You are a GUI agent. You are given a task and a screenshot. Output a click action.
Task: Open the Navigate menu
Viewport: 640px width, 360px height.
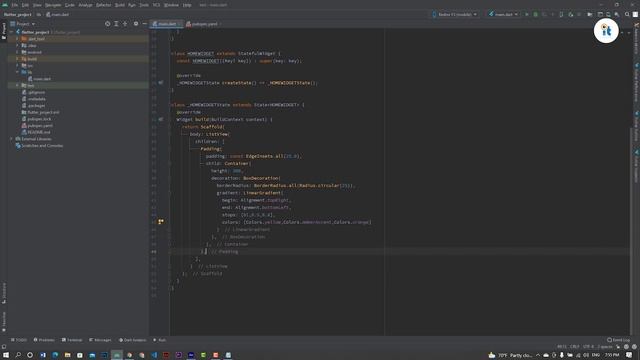tap(53, 5)
